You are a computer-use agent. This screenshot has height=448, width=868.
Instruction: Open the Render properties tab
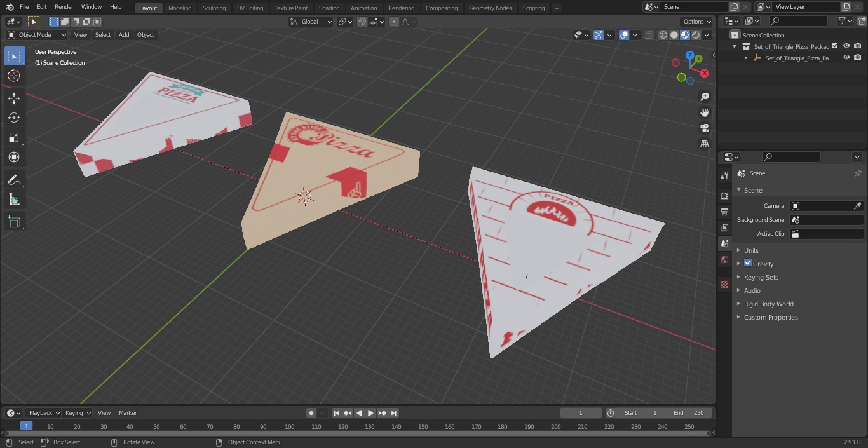coord(724,196)
